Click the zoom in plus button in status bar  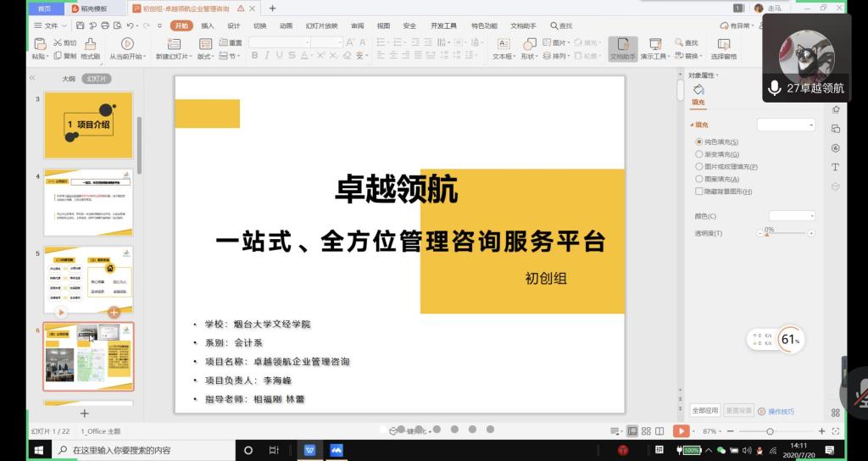tap(821, 431)
